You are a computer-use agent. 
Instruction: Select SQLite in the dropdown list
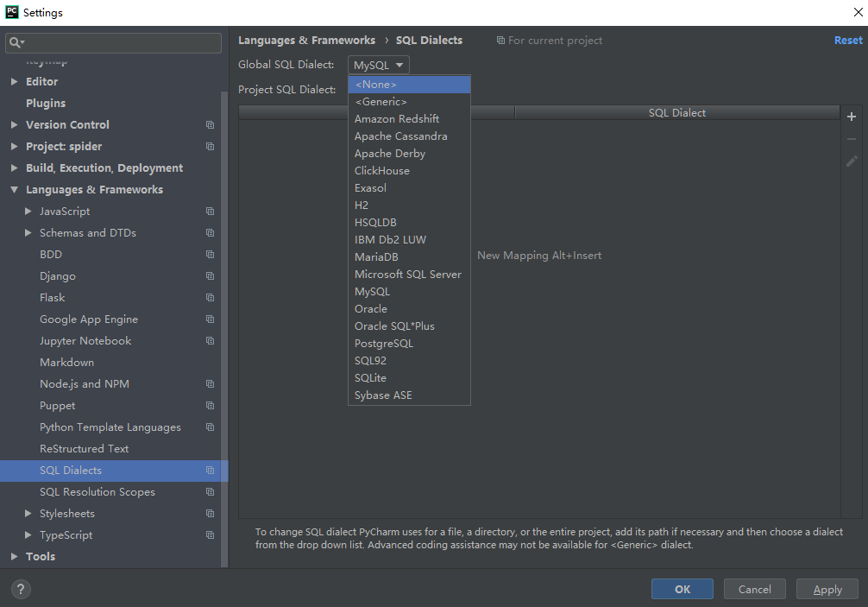point(409,377)
